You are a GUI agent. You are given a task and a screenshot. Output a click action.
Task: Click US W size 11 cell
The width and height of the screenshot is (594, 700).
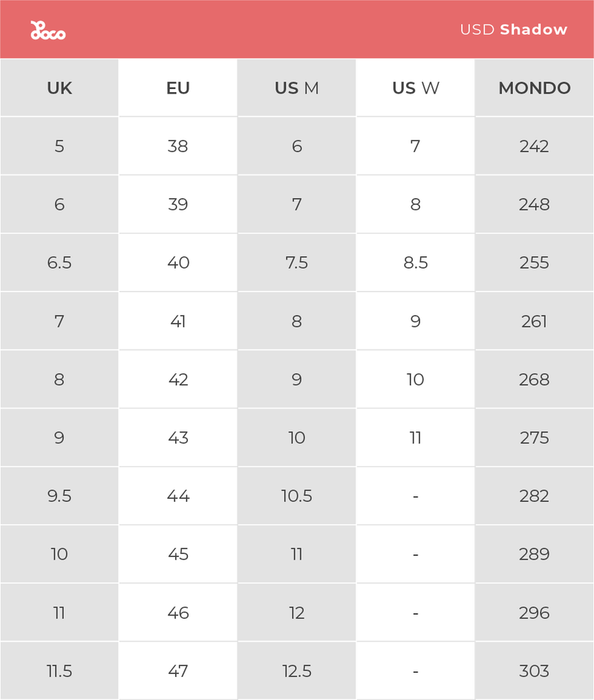pyautogui.click(x=415, y=438)
